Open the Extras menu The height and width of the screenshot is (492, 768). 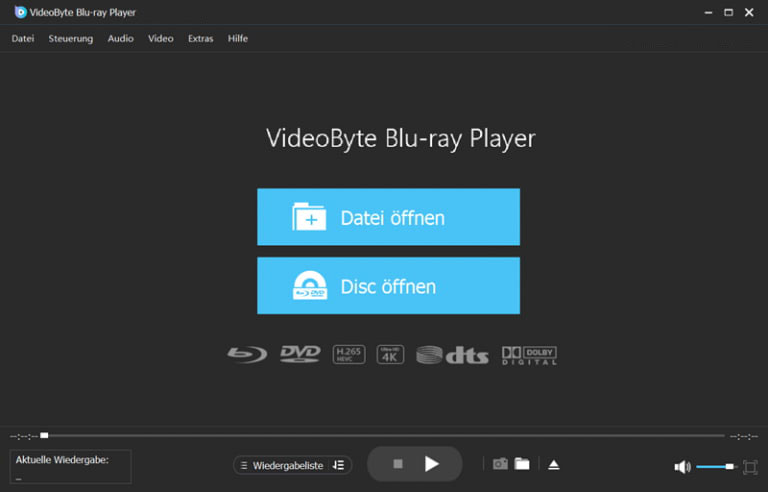200,38
